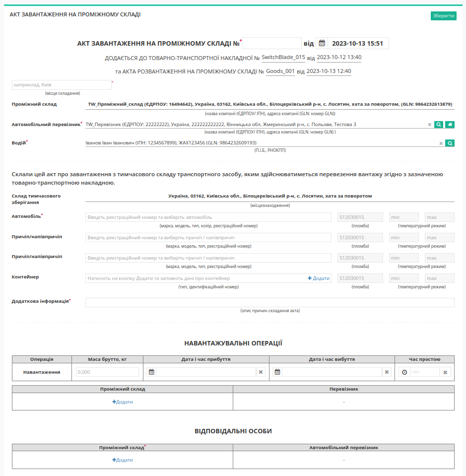This screenshot has width=466, height=476.
Task: Click the Зберегти button
Action: click(443, 16)
